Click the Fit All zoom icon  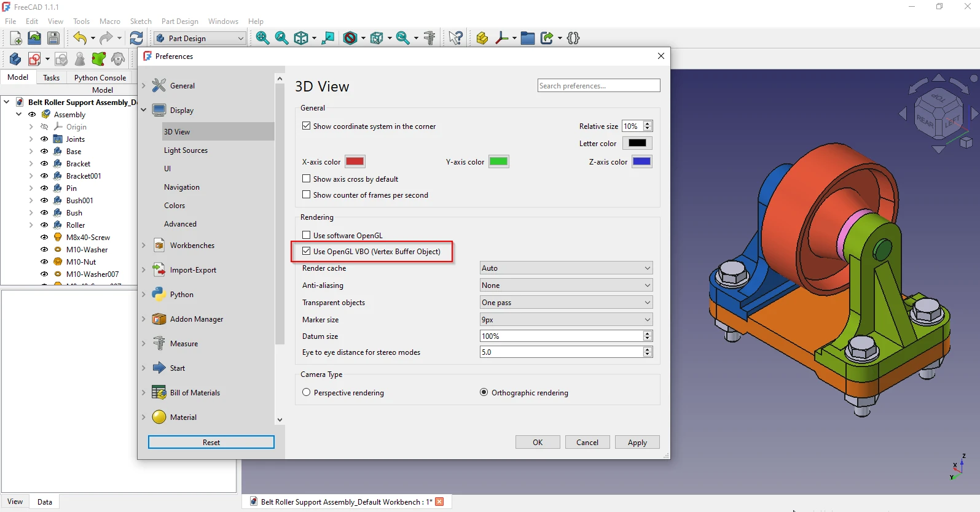tap(262, 38)
